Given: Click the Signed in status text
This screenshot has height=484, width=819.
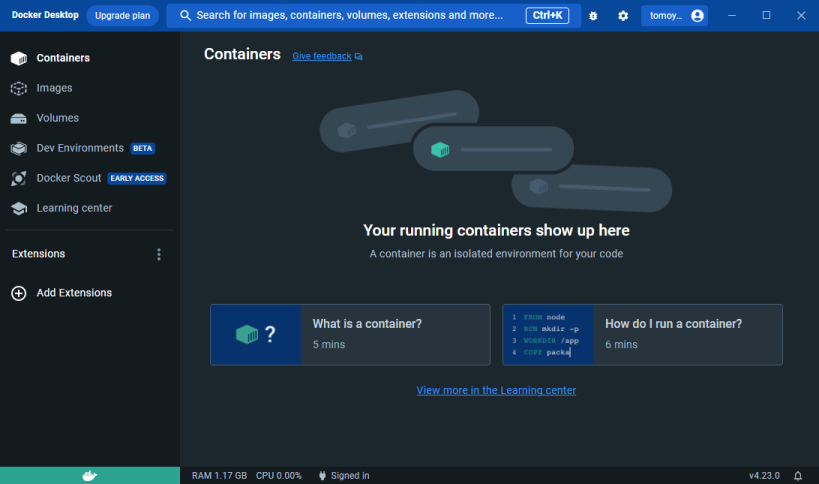Looking at the screenshot, I should click(x=350, y=476).
